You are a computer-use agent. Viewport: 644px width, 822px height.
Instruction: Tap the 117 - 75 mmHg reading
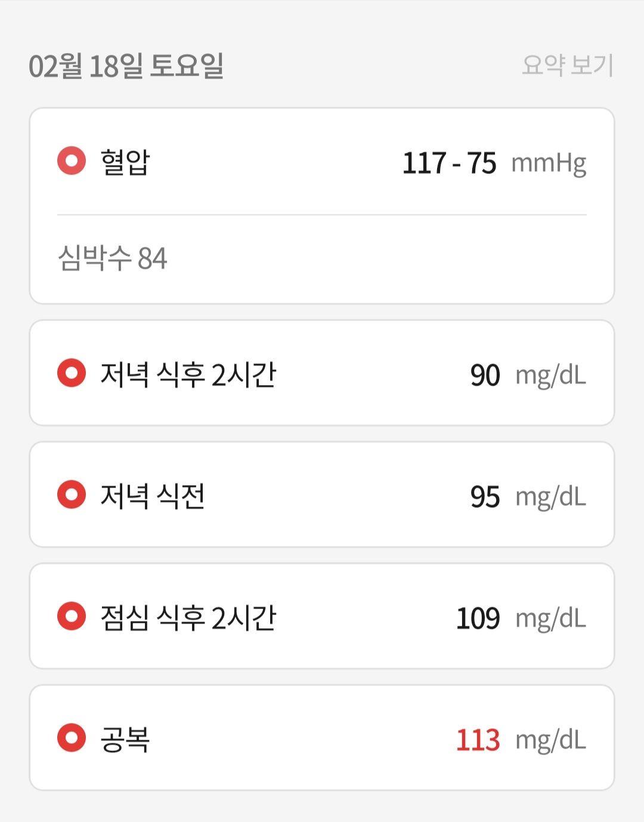pos(494,163)
